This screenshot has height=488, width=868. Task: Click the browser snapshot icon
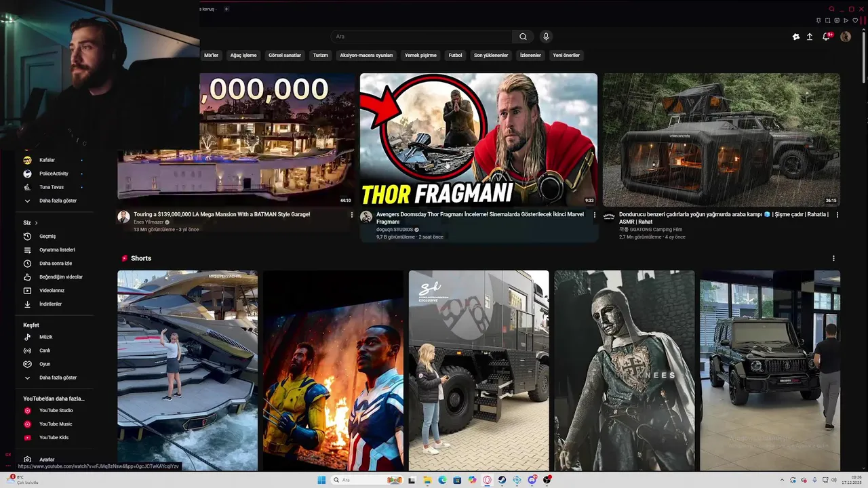click(x=828, y=20)
